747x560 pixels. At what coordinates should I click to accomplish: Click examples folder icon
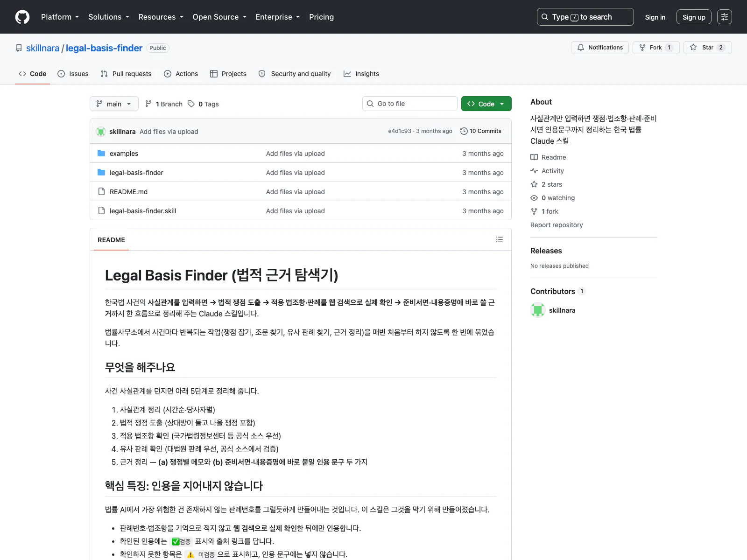tap(101, 153)
